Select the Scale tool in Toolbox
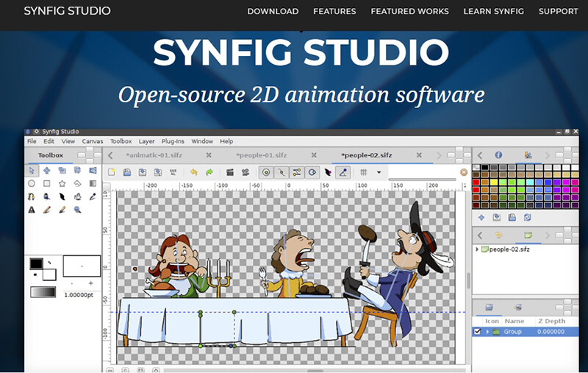This screenshot has width=588, height=373. 62,171
